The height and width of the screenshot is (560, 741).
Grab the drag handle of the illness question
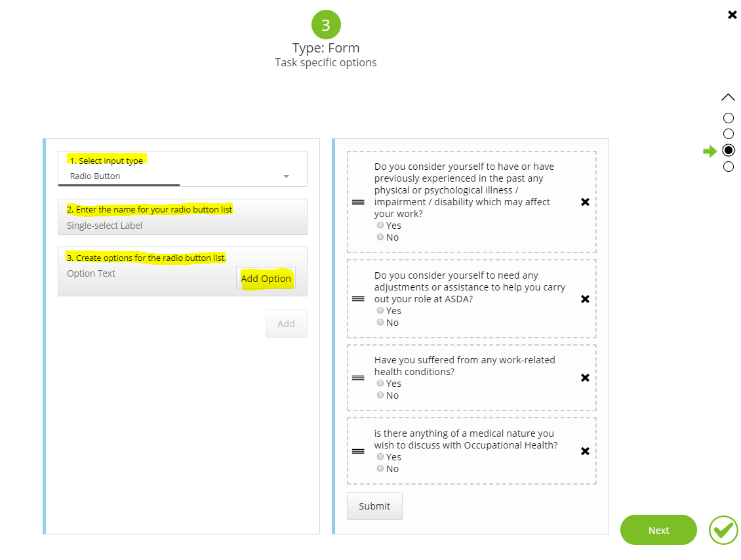pos(358,202)
